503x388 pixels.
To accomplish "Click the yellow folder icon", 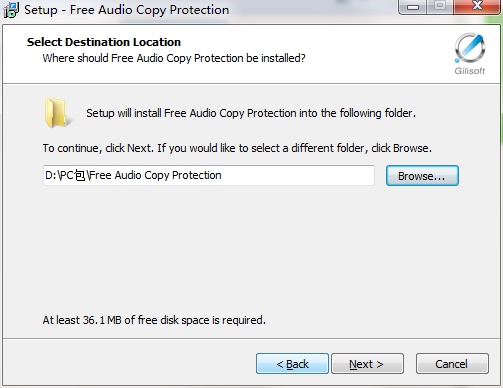I will (x=57, y=113).
